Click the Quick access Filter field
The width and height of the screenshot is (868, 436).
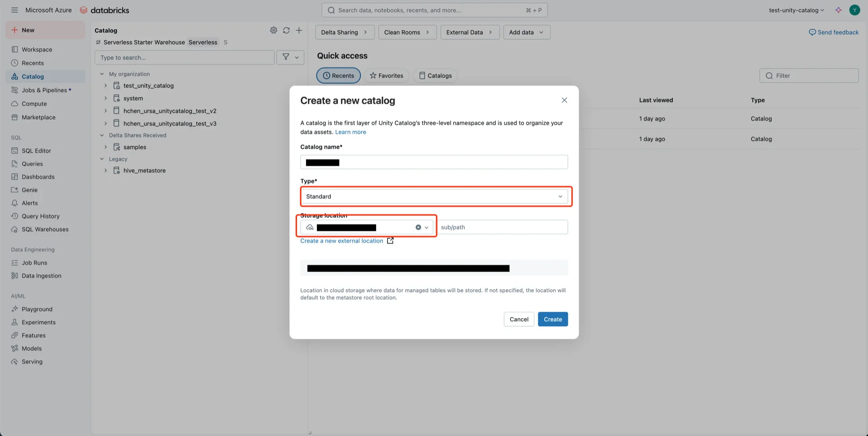pos(809,75)
